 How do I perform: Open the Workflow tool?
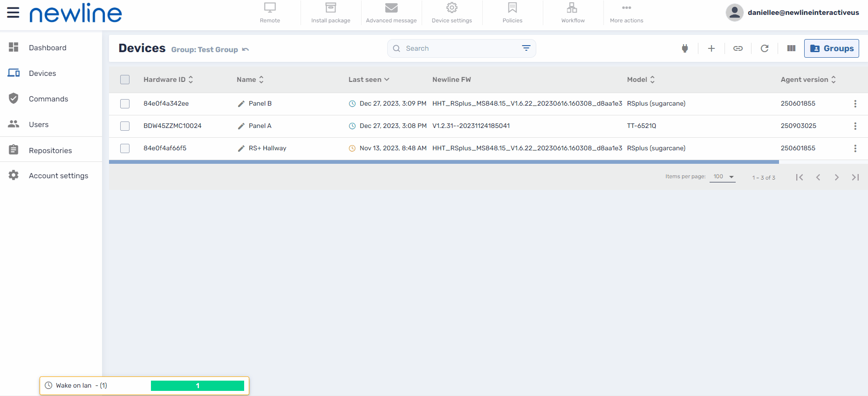pyautogui.click(x=573, y=13)
